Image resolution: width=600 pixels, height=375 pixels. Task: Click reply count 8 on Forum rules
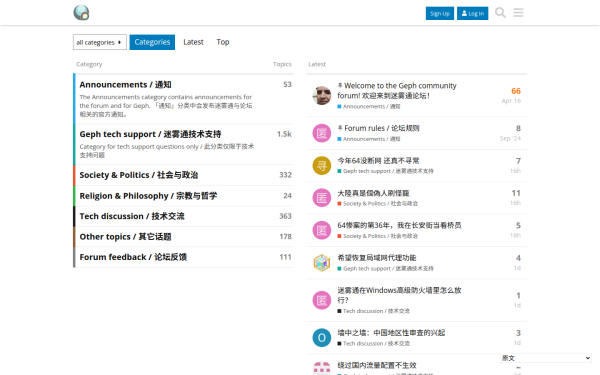point(518,128)
